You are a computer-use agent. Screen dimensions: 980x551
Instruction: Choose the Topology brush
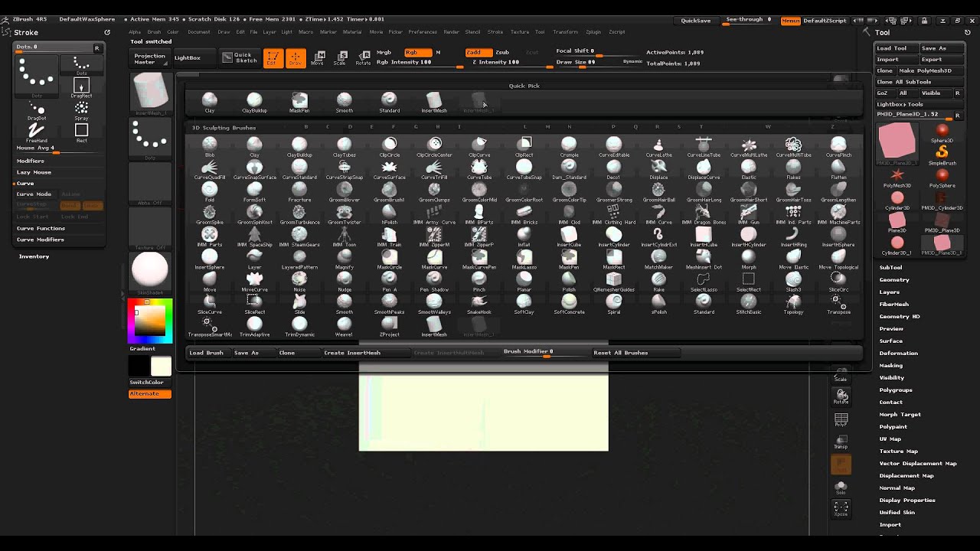pos(793,303)
